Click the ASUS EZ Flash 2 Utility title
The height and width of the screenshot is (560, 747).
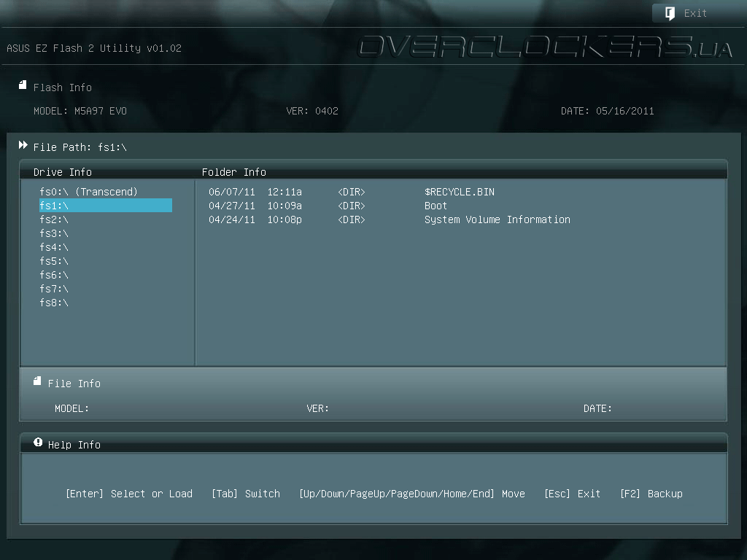[x=94, y=48]
